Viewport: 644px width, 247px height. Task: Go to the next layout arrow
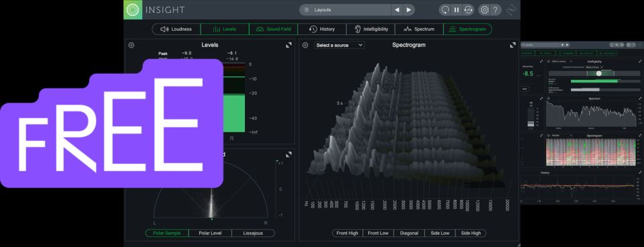point(409,10)
